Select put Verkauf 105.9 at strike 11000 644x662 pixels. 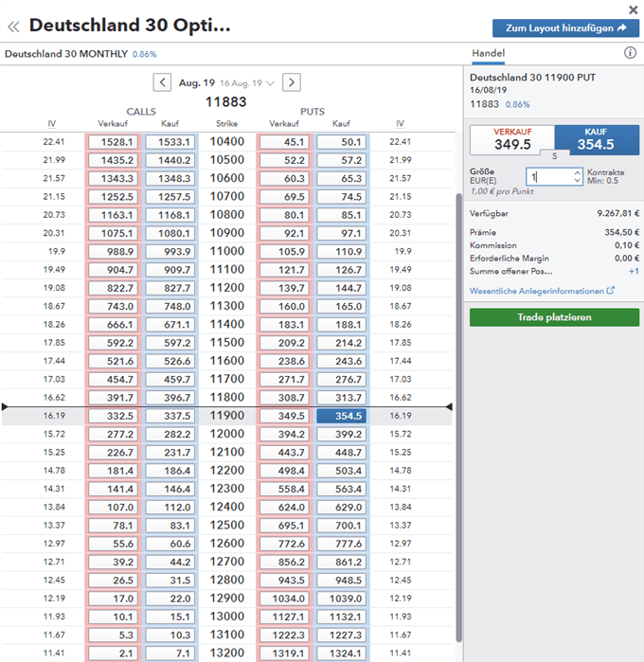(284, 252)
